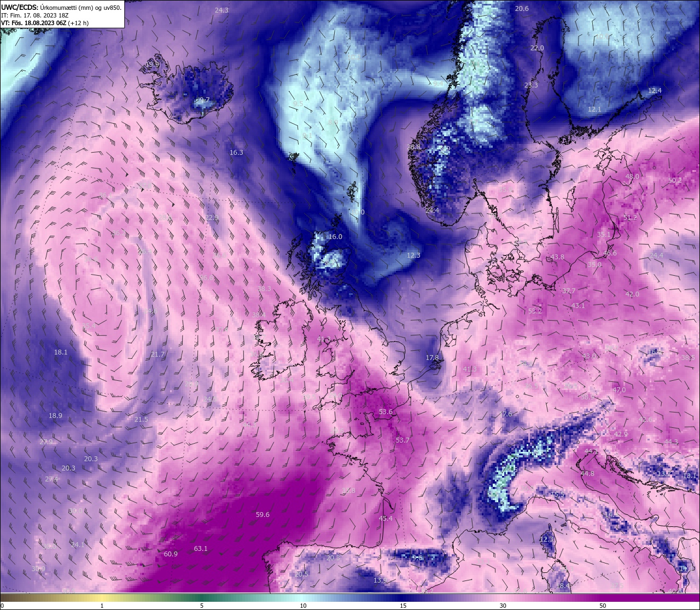Click the map value 46.6

[x=610, y=253]
